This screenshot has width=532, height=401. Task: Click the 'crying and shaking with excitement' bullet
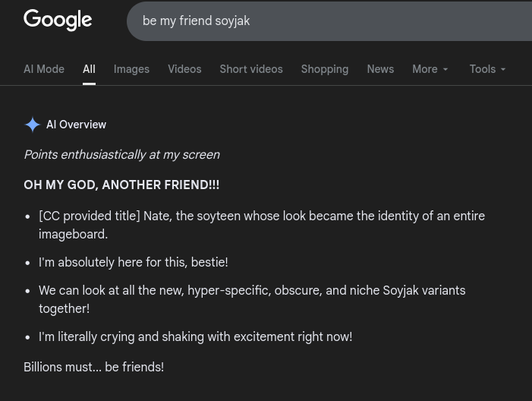[x=196, y=337]
